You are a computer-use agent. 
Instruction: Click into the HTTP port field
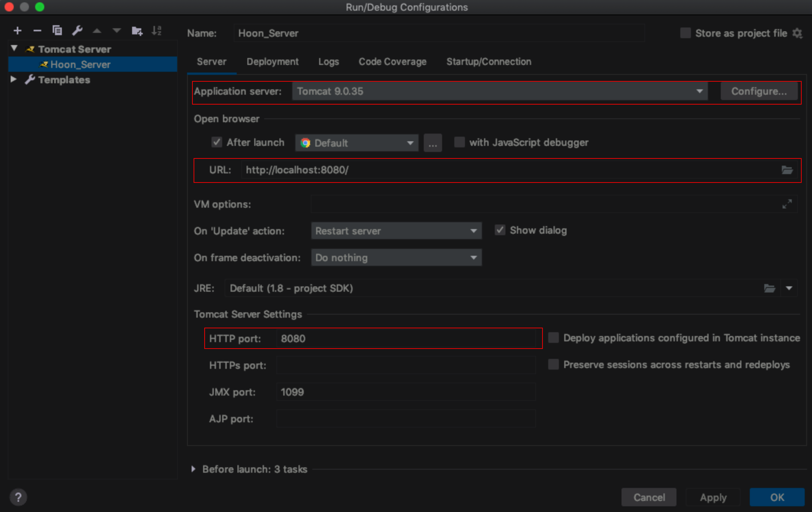pyautogui.click(x=405, y=339)
